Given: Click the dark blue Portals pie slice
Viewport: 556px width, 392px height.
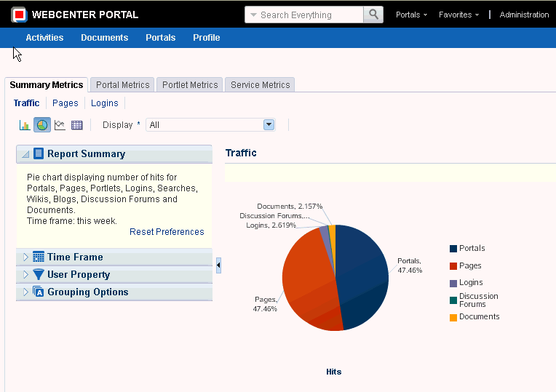Looking at the screenshot, I should (x=362, y=276).
